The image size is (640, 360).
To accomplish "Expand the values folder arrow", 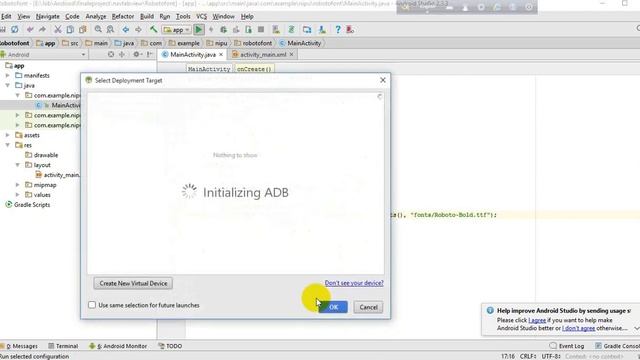I will click(18, 195).
